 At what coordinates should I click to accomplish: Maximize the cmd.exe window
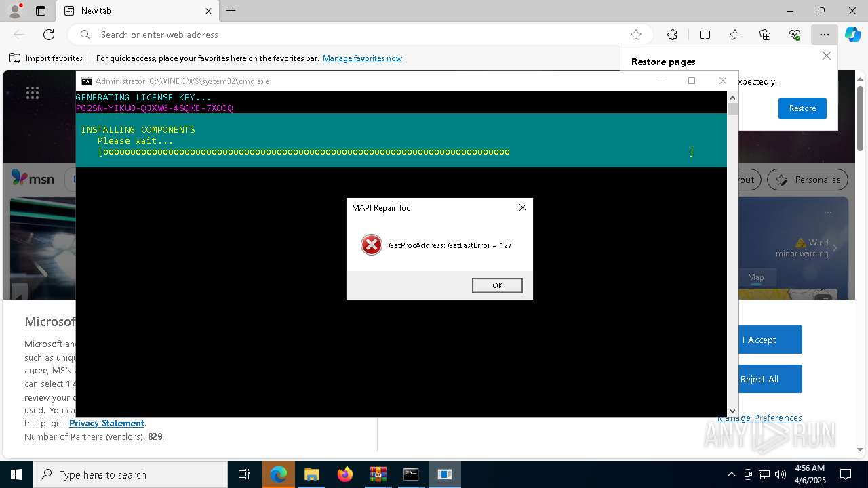click(x=692, y=81)
